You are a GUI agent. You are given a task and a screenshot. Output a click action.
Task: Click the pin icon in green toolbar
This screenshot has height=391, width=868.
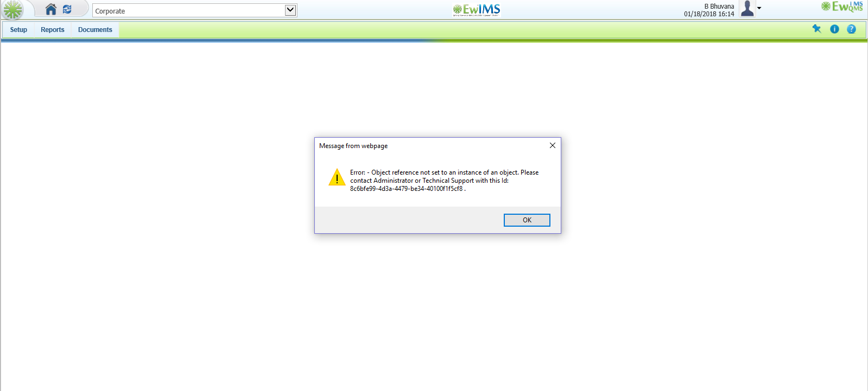coord(816,29)
